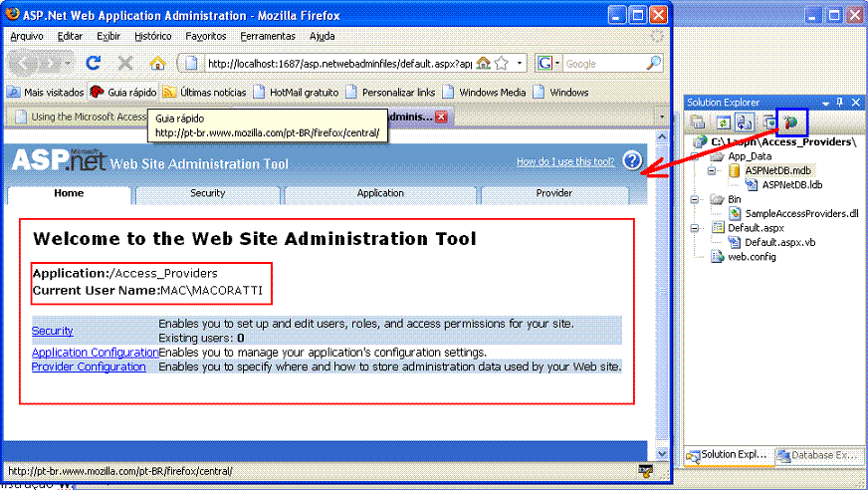
Task: Click the help question mark icon
Action: click(x=632, y=160)
